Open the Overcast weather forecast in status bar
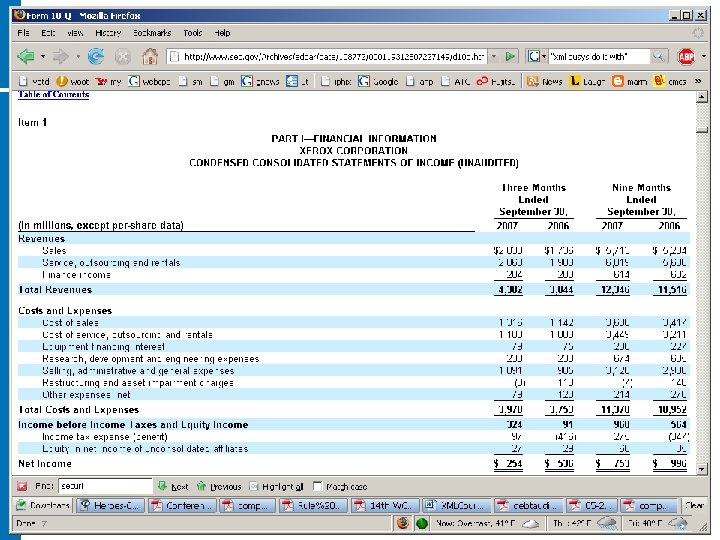Screen dimensions: 720x540 488,523
